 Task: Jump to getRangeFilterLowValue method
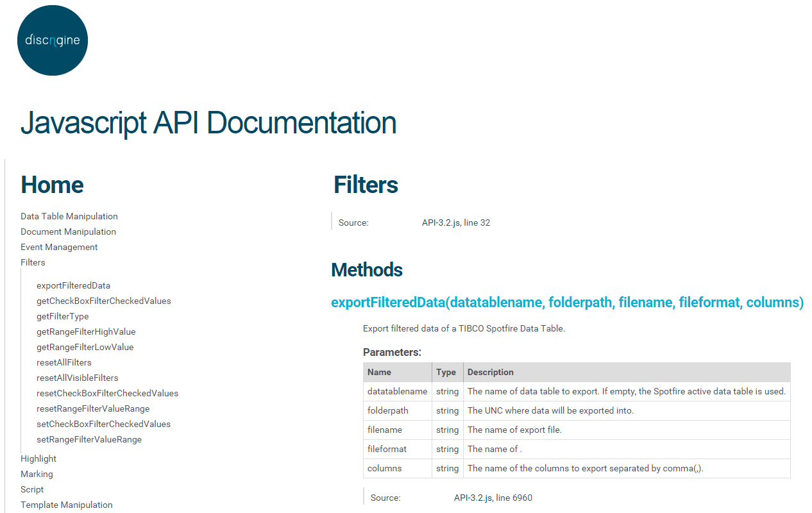pos(85,347)
